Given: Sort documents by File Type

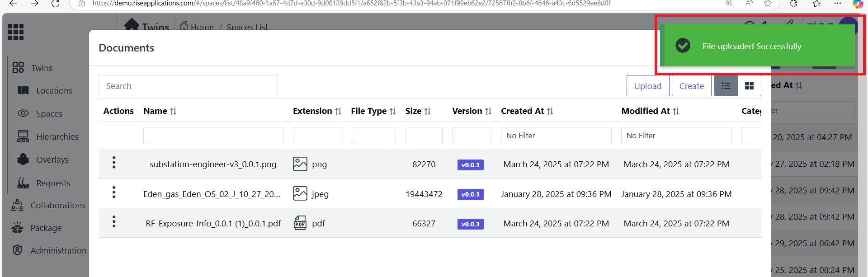Looking at the screenshot, I should (x=392, y=111).
